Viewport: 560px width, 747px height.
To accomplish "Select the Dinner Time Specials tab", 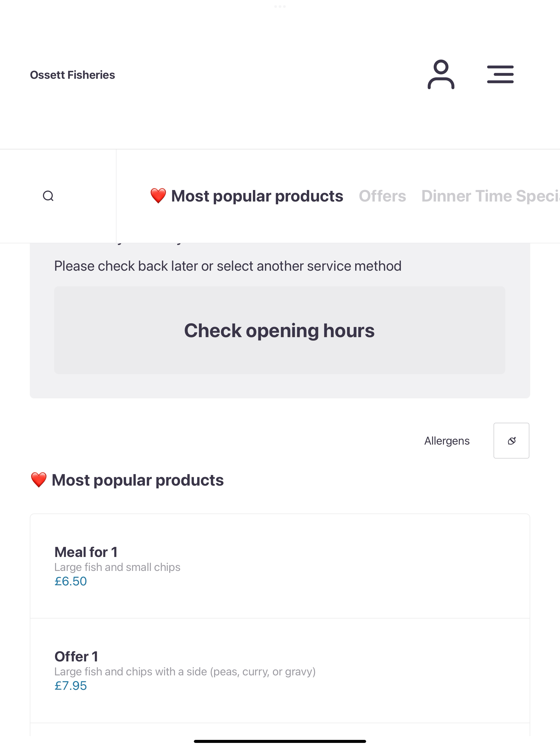I will click(x=491, y=196).
